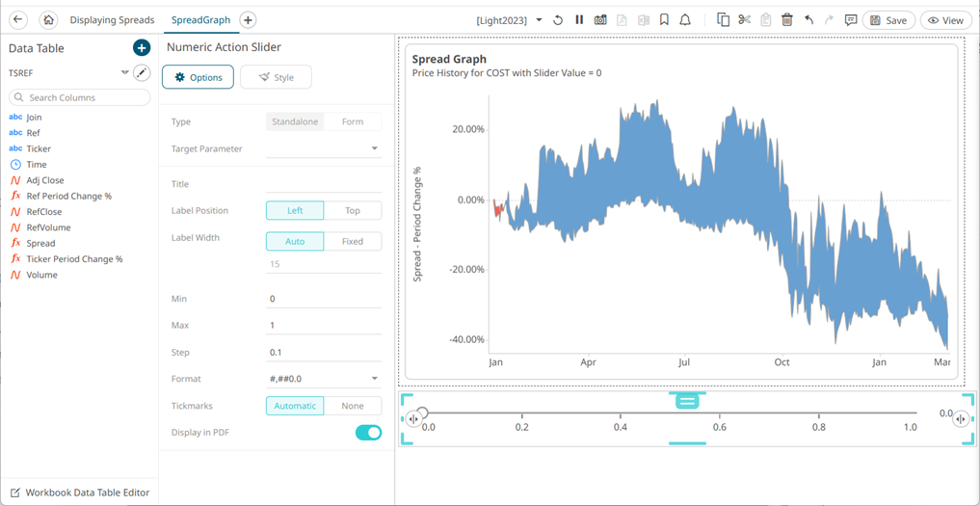980x506 pixels.
Task: Open the Style tab
Action: (x=276, y=77)
